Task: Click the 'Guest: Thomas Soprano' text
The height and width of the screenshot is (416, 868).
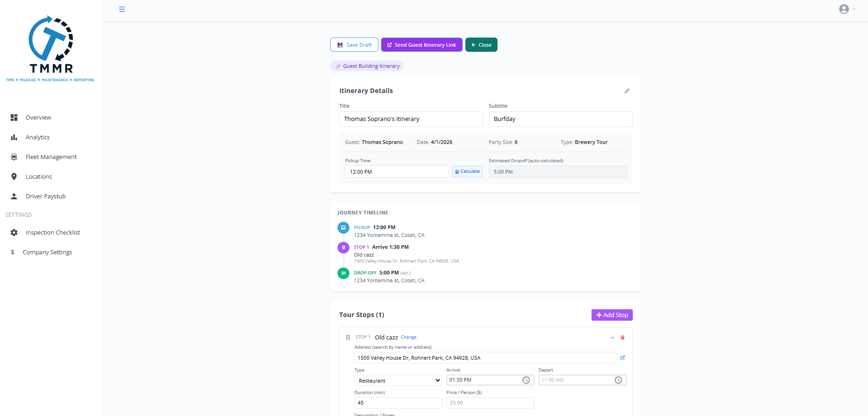Action: [x=374, y=142]
